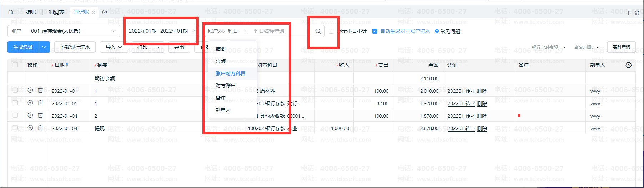Uncheck 自动生成对方账户流水 checkbox
The width and height of the screenshot is (644, 188).
point(374,31)
